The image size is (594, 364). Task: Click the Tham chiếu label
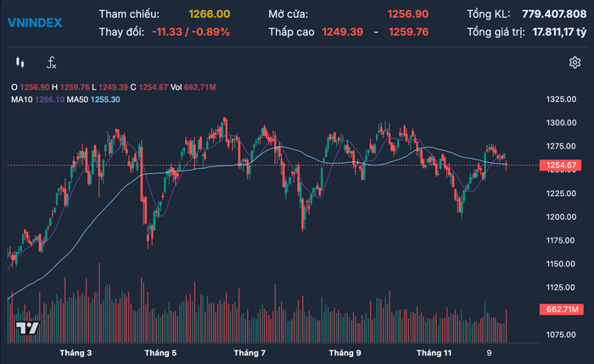pyautogui.click(x=129, y=14)
